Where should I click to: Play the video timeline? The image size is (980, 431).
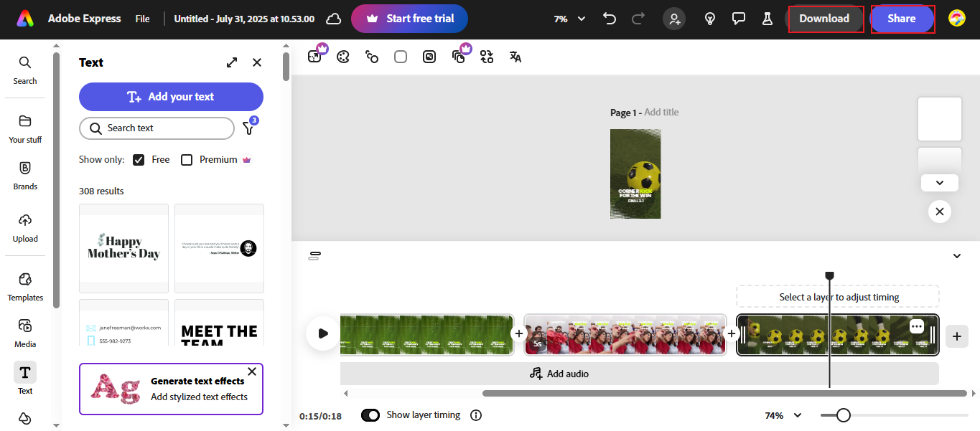click(x=322, y=333)
